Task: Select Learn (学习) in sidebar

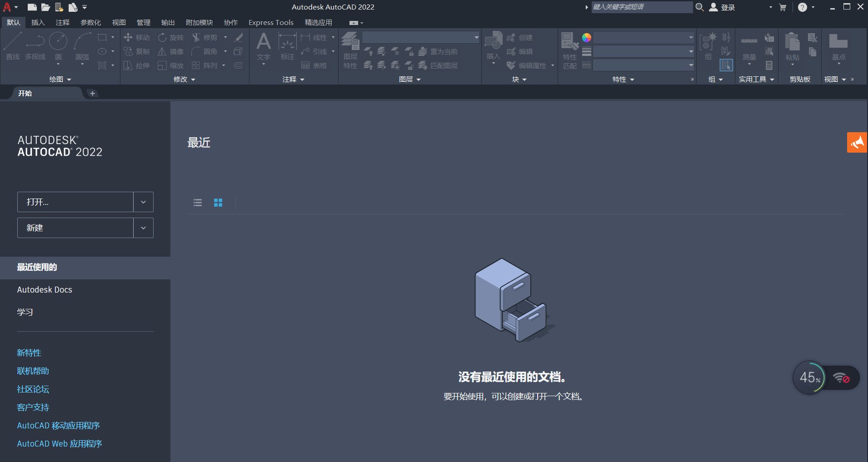Action: click(25, 312)
